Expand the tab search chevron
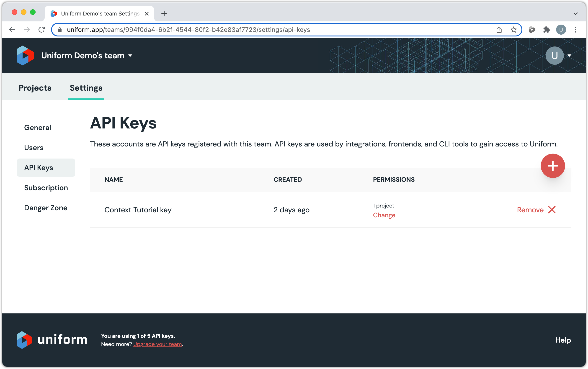Viewport: 588px width, 369px height. 575,14
